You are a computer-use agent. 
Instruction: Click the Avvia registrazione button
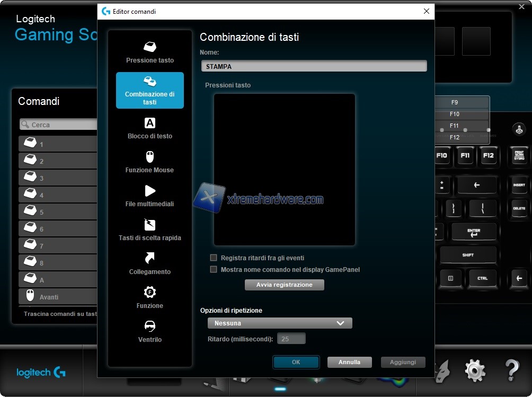click(x=285, y=285)
